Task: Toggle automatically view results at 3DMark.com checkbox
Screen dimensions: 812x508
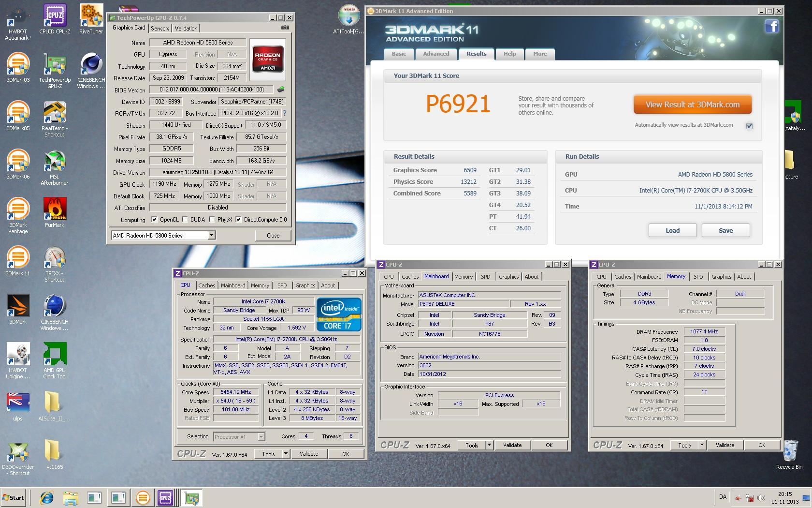Action: point(749,126)
